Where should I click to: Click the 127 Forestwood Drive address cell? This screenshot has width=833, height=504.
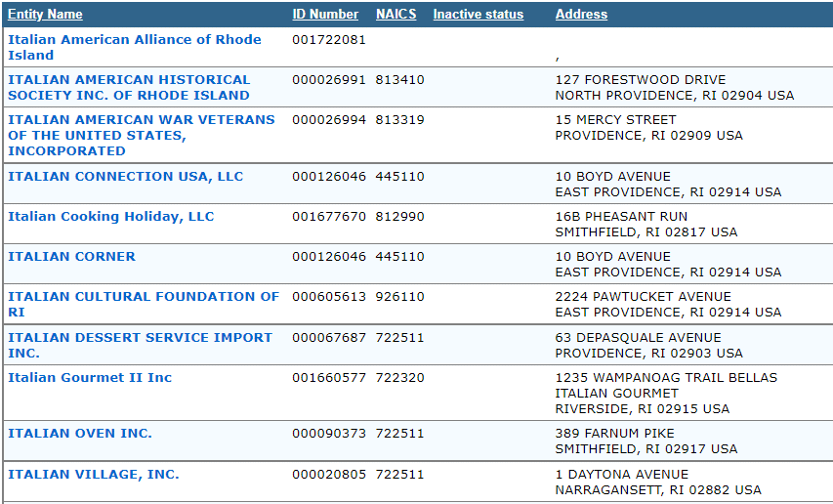(675, 87)
